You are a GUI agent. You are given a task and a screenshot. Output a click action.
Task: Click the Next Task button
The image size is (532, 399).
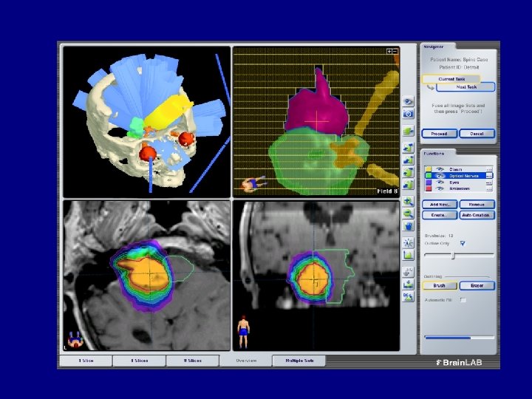pos(465,87)
